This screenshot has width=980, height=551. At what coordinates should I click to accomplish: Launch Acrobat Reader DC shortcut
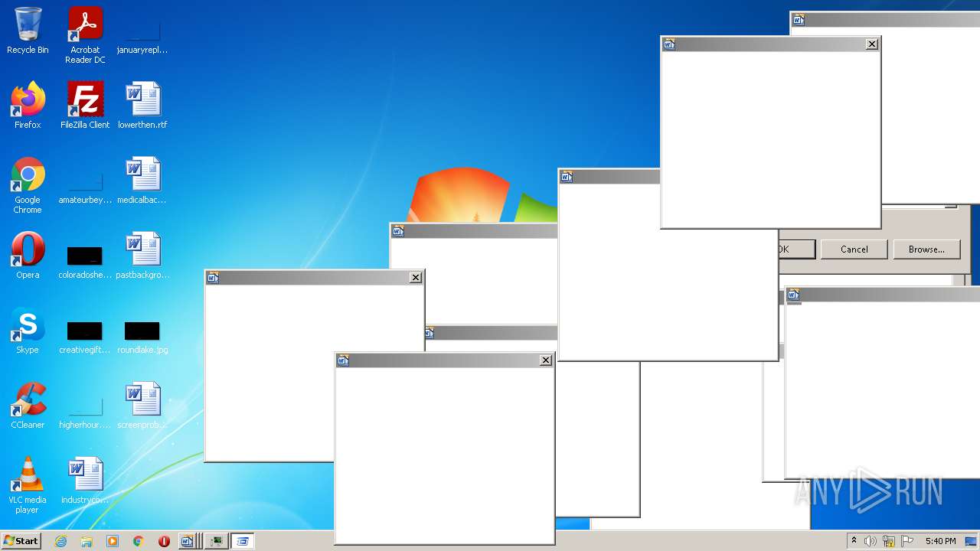(85, 35)
